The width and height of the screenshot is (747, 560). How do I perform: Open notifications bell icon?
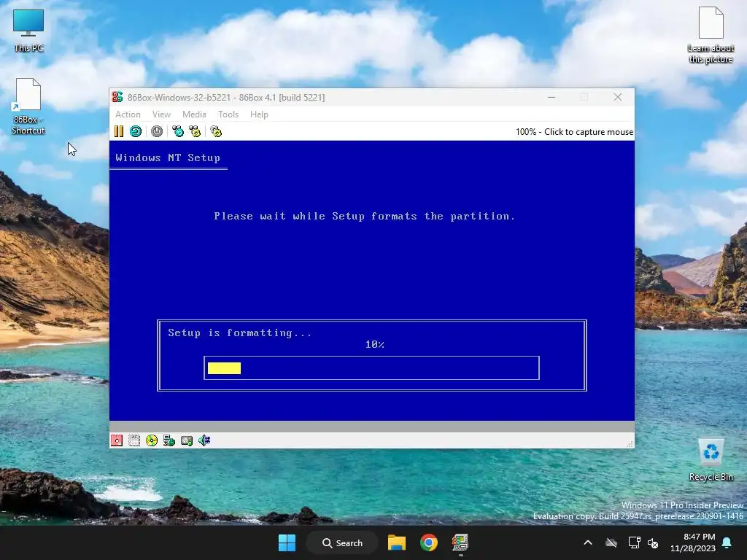727,542
